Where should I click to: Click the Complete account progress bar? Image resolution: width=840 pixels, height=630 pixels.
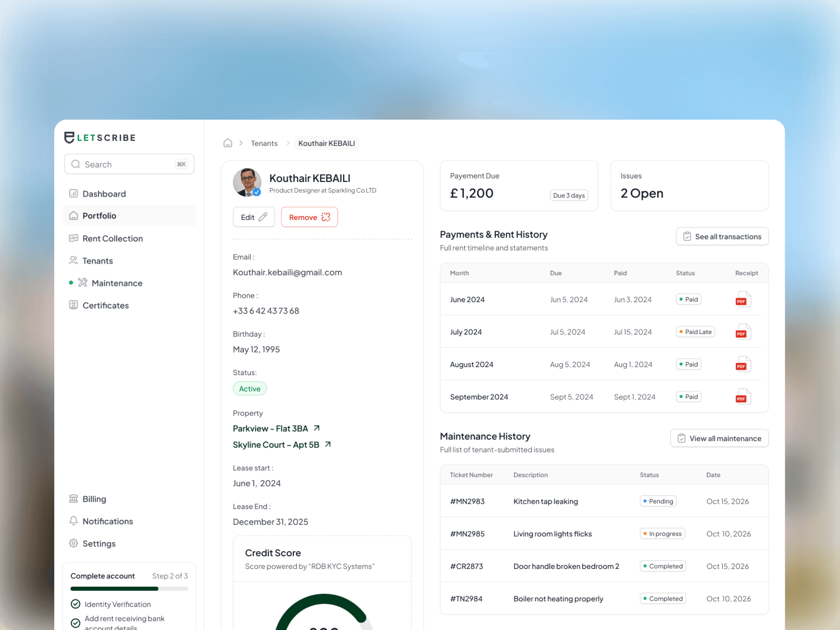[x=129, y=589]
